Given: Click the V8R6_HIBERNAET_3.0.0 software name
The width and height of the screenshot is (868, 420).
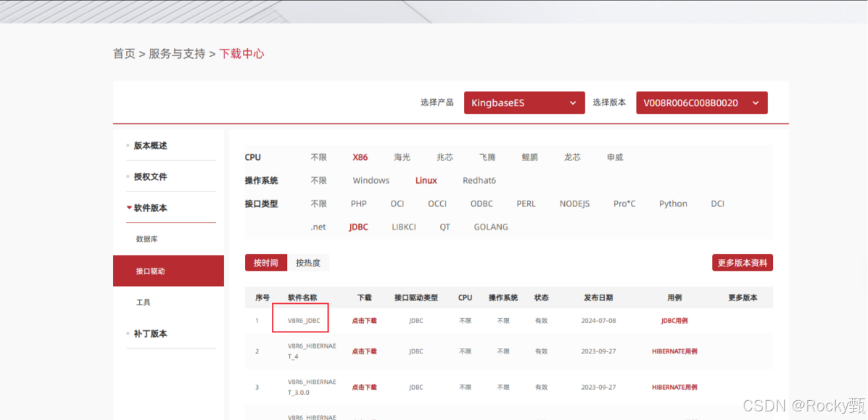Looking at the screenshot, I should click(x=312, y=387).
